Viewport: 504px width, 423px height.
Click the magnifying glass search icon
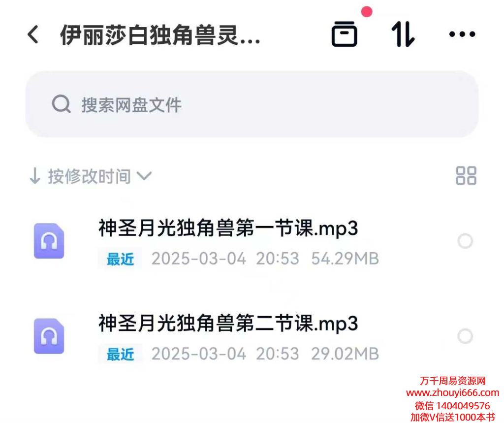61,104
